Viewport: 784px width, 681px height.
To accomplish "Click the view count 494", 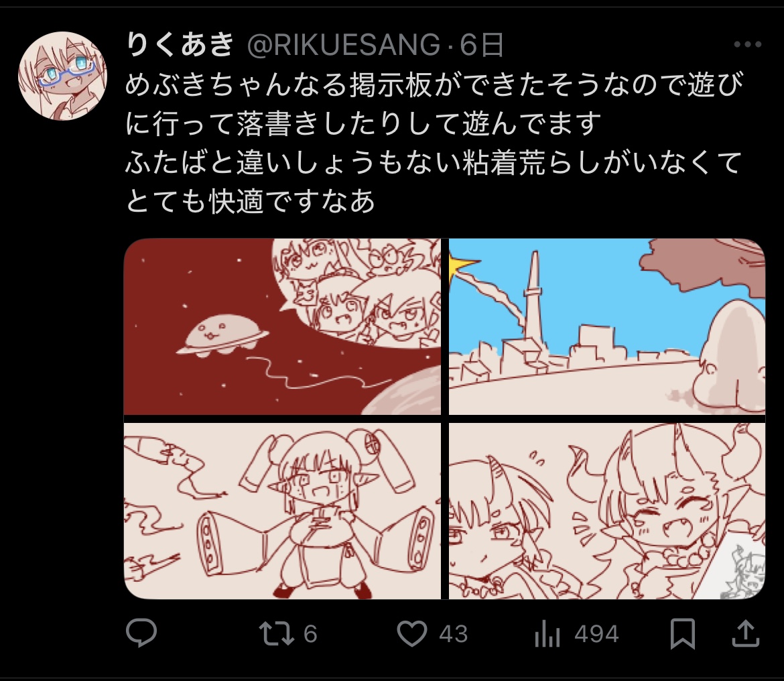I will pos(596,634).
